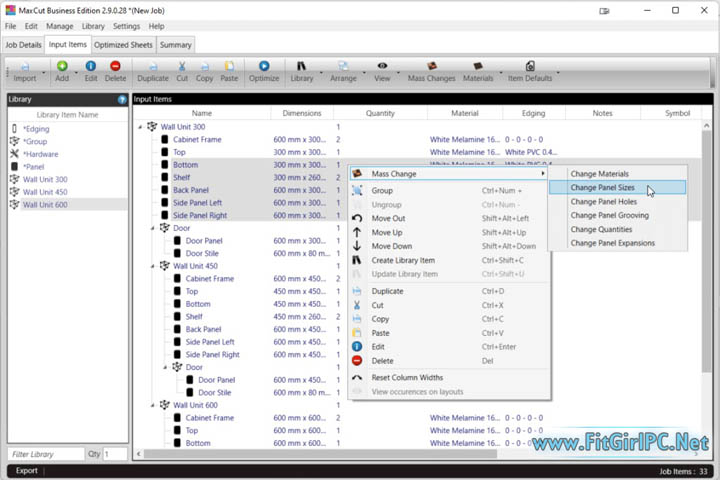Open Item Defaults from the toolbar
The height and width of the screenshot is (480, 720).
coord(530,71)
